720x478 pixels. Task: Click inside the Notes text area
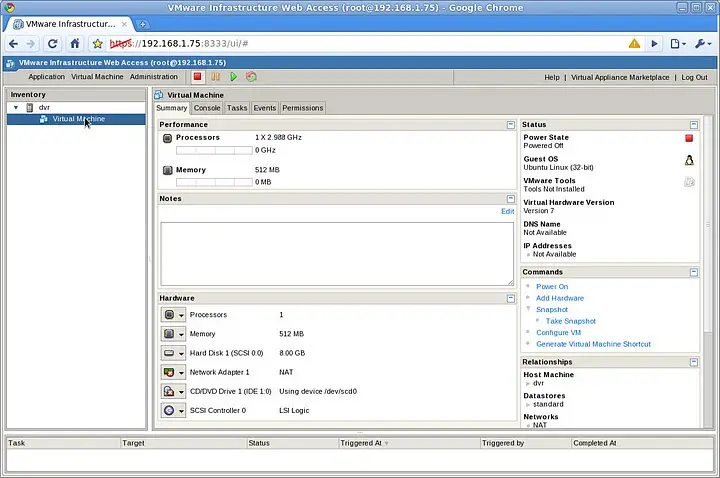coord(337,254)
